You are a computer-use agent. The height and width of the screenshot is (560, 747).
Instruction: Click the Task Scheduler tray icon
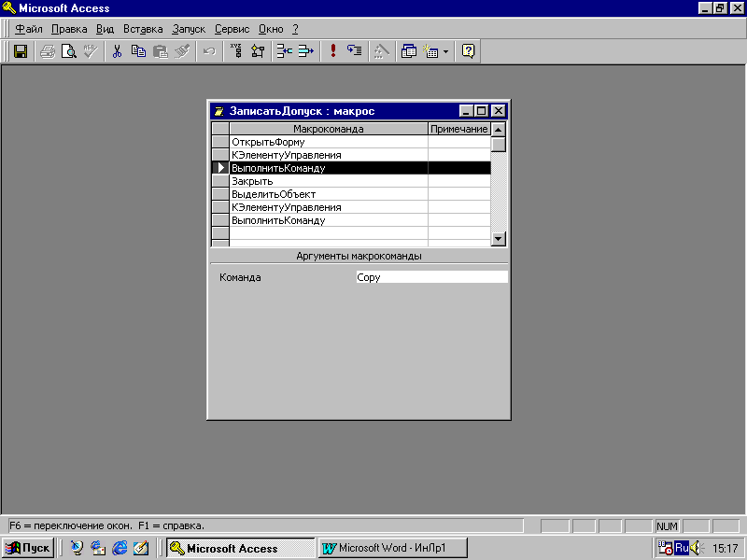(665, 548)
